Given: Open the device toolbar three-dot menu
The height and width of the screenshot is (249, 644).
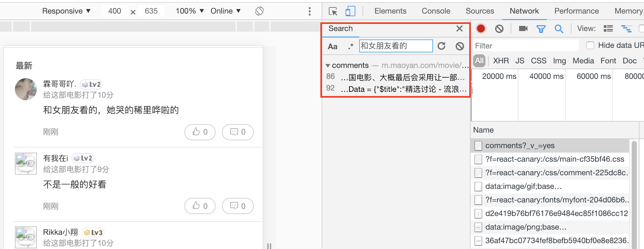Looking at the screenshot, I should [310, 11].
